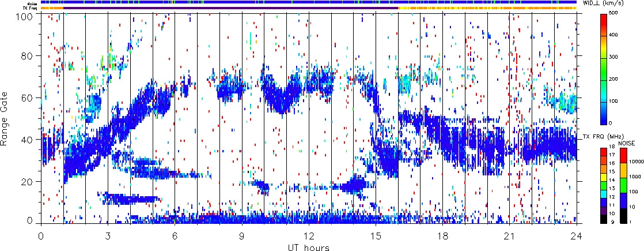Click the red top segment of NOISE colorbar

(623, 155)
